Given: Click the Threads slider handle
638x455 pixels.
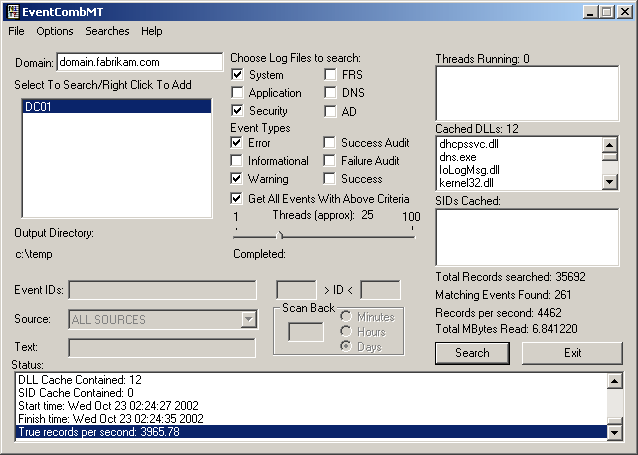Looking at the screenshot, I should point(279,235).
